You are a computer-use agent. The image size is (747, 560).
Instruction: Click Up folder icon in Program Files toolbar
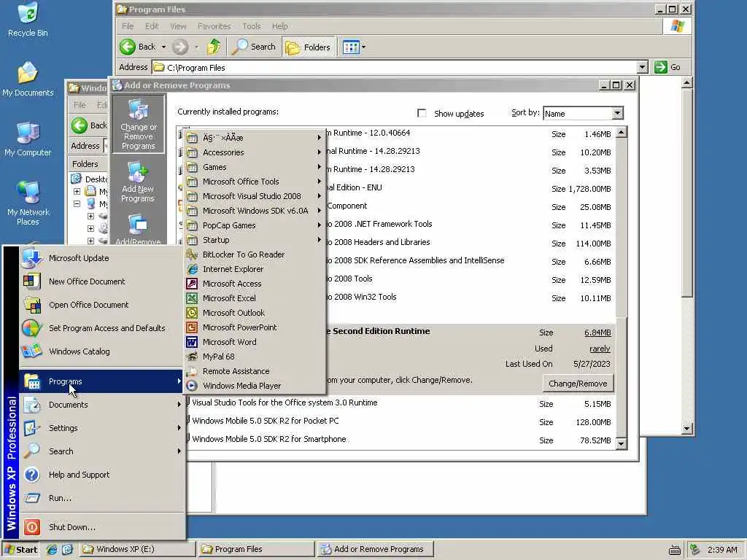click(214, 47)
